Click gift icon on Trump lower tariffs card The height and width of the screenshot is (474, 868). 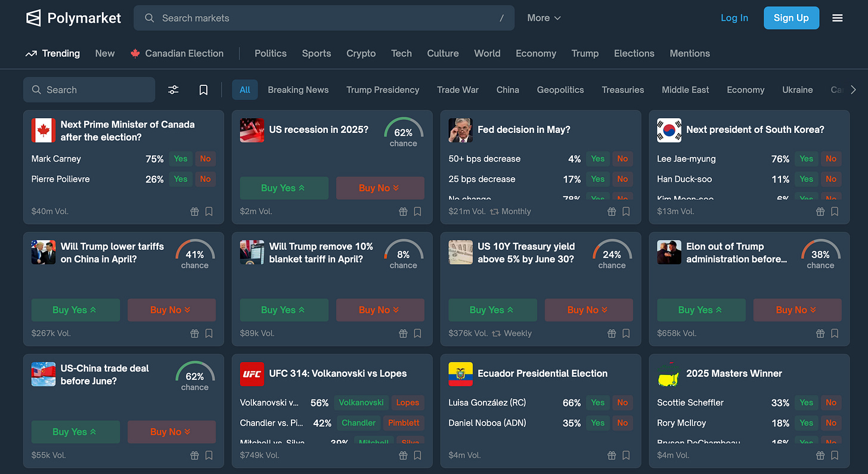tap(194, 333)
